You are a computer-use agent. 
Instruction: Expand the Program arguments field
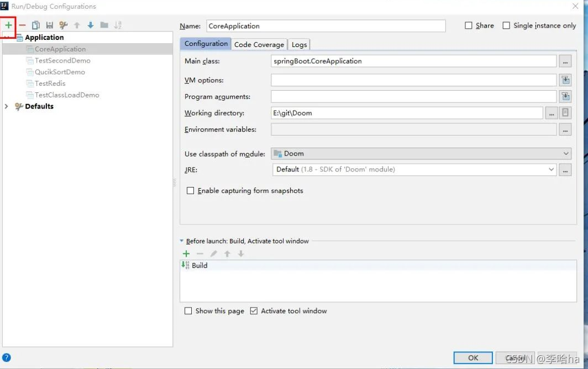pos(565,96)
